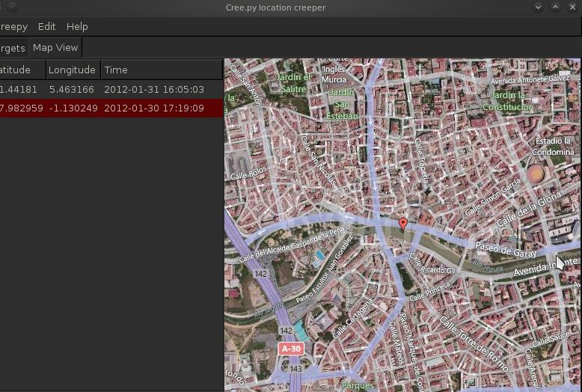Select the highlighted row dated 2012-01-30 17:19:09
Screen dimensions: 582x392
pos(153,108)
